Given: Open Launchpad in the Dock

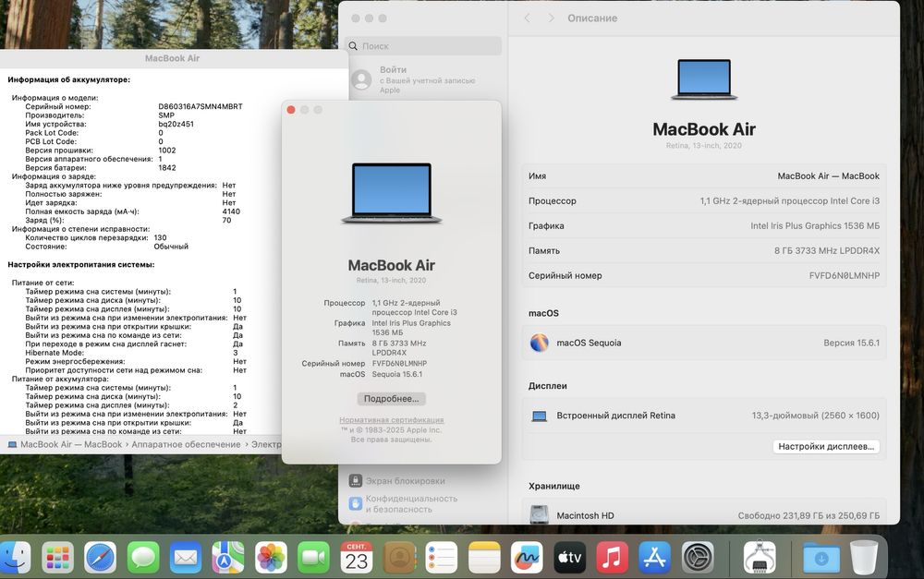Looking at the screenshot, I should point(57,557).
